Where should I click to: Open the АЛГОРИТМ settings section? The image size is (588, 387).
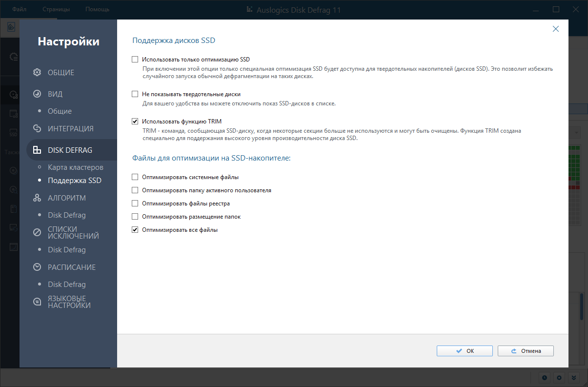[x=67, y=198]
